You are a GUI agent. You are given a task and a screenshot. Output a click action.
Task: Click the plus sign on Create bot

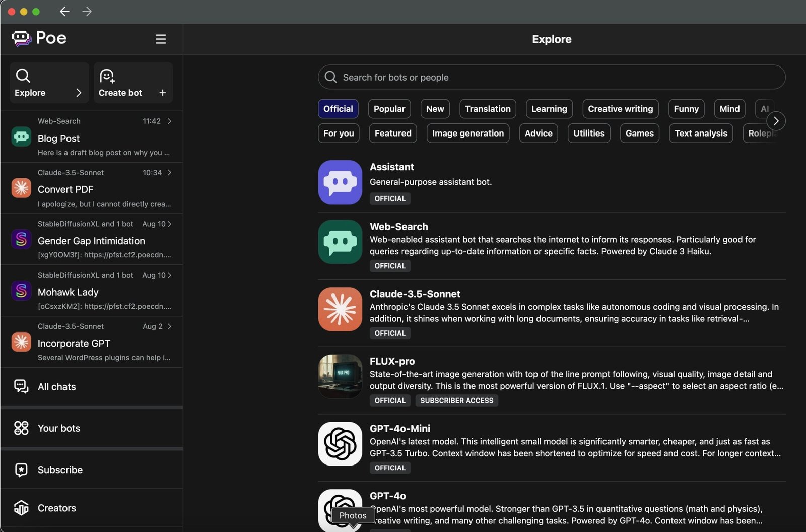coord(162,93)
